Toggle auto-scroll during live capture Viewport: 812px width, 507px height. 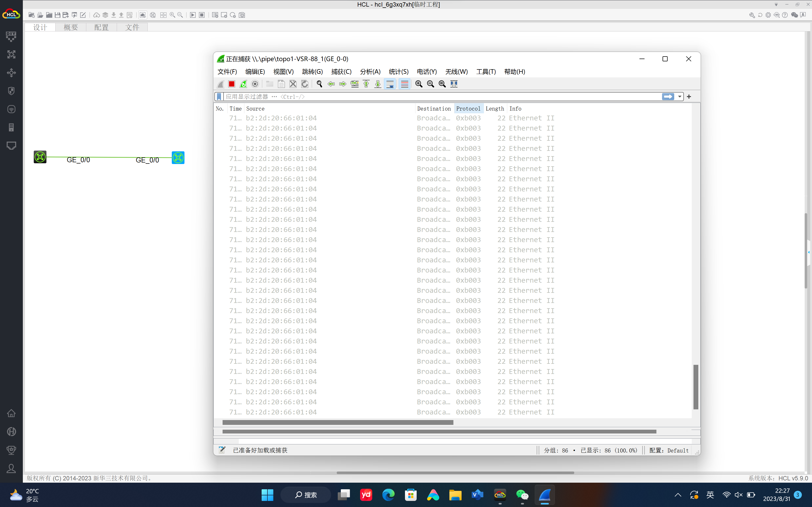pyautogui.click(x=390, y=84)
